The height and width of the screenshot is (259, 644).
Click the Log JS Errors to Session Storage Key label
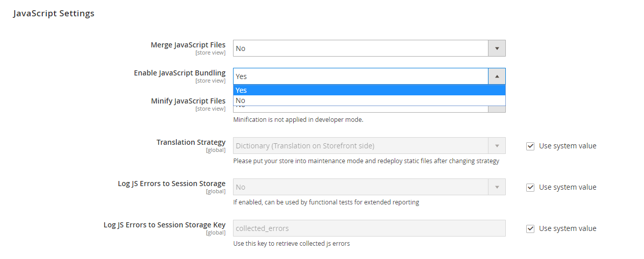click(x=165, y=225)
